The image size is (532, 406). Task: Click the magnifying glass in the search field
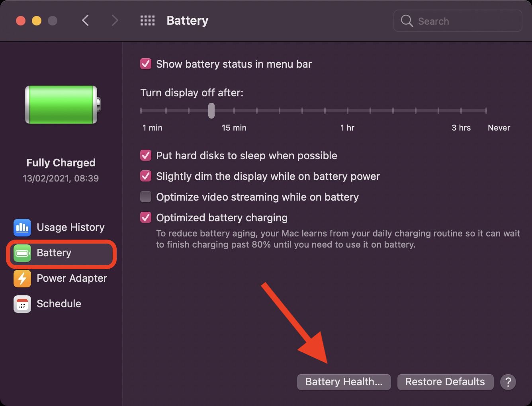click(x=407, y=21)
